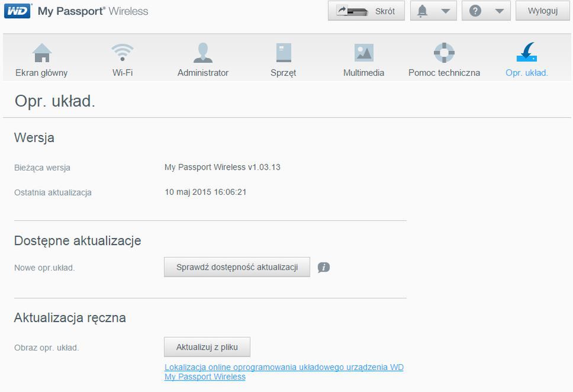The width and height of the screenshot is (573, 392).
Task: Switch to the Administrator tab label
Action: coord(203,73)
